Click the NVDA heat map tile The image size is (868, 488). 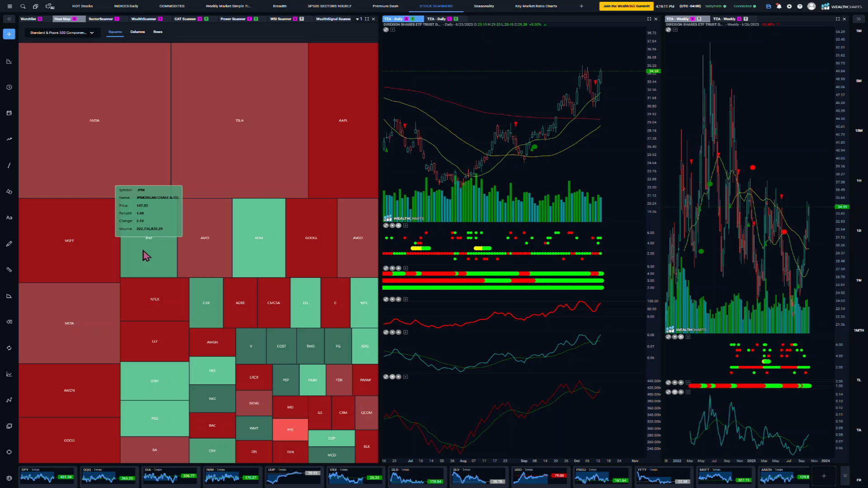pyautogui.click(x=94, y=121)
